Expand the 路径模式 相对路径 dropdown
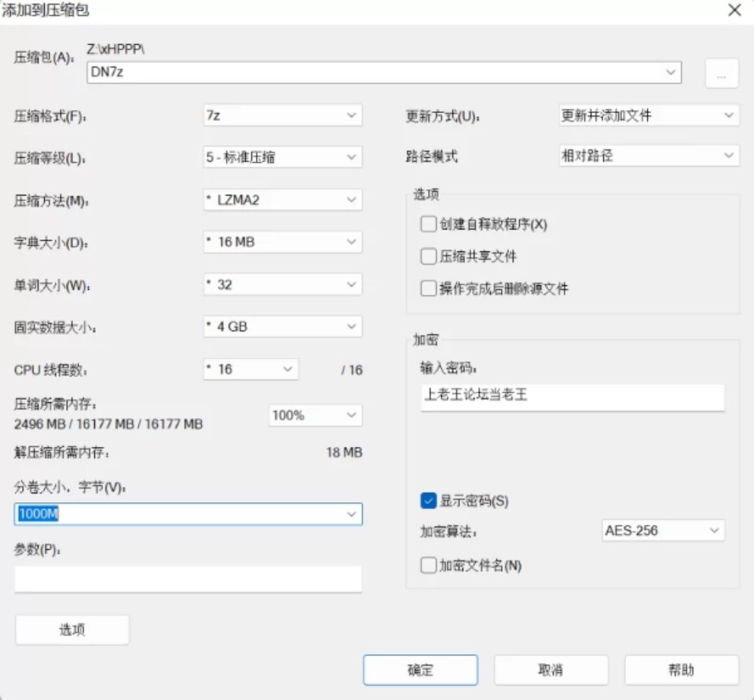 [648, 156]
